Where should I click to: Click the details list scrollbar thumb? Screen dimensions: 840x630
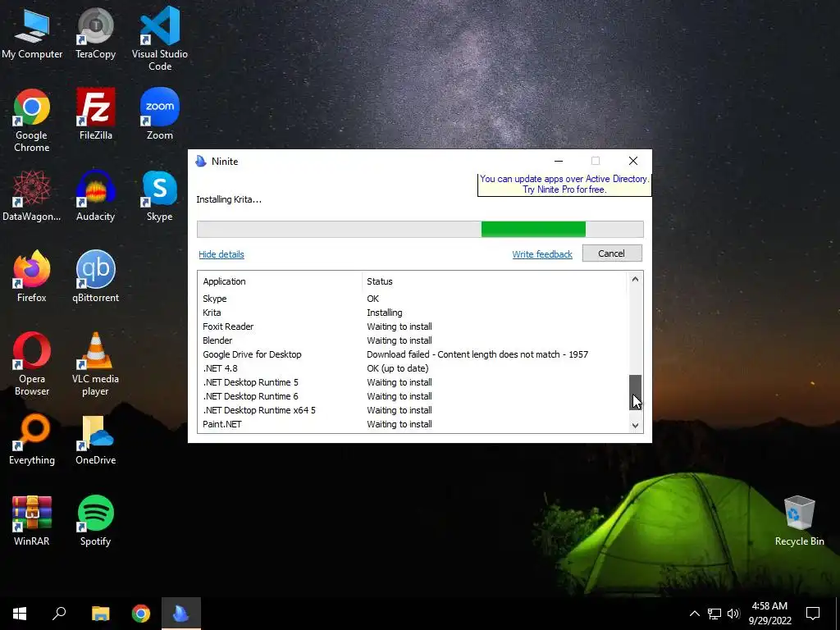click(635, 393)
